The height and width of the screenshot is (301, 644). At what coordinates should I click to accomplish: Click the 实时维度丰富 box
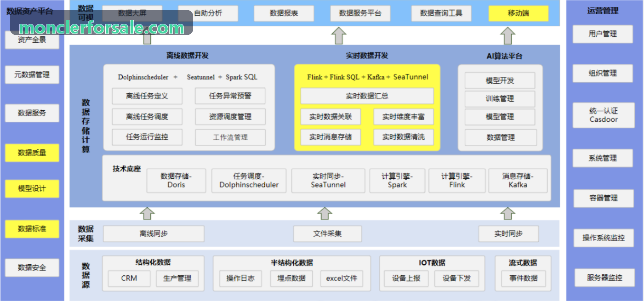point(404,117)
